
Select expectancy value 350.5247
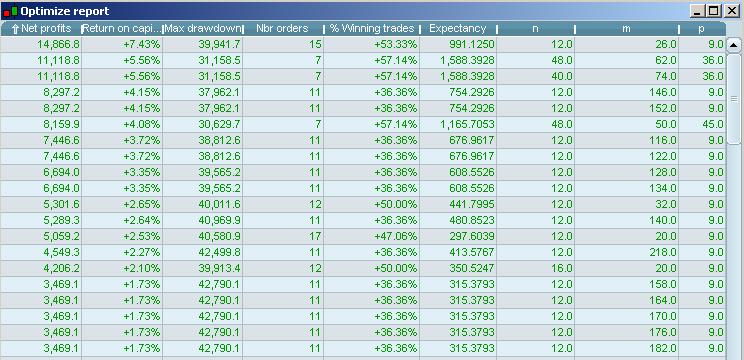pos(471,268)
